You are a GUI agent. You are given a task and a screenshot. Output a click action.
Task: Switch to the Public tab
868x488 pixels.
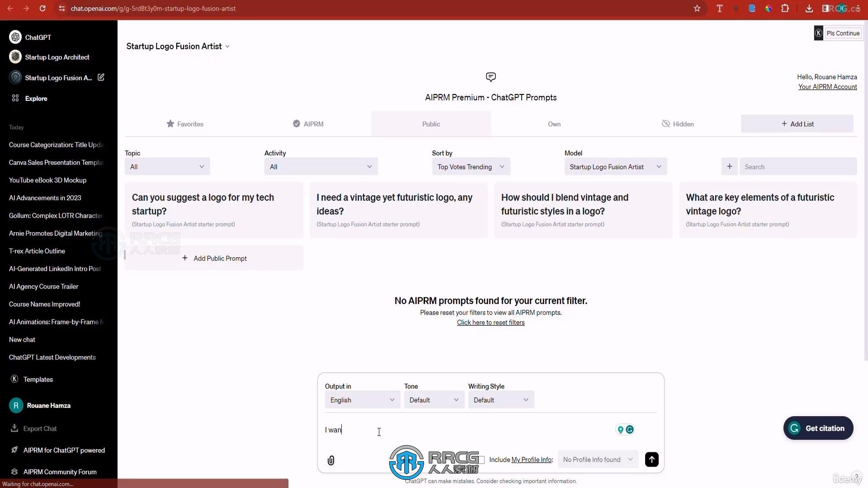[x=431, y=124]
